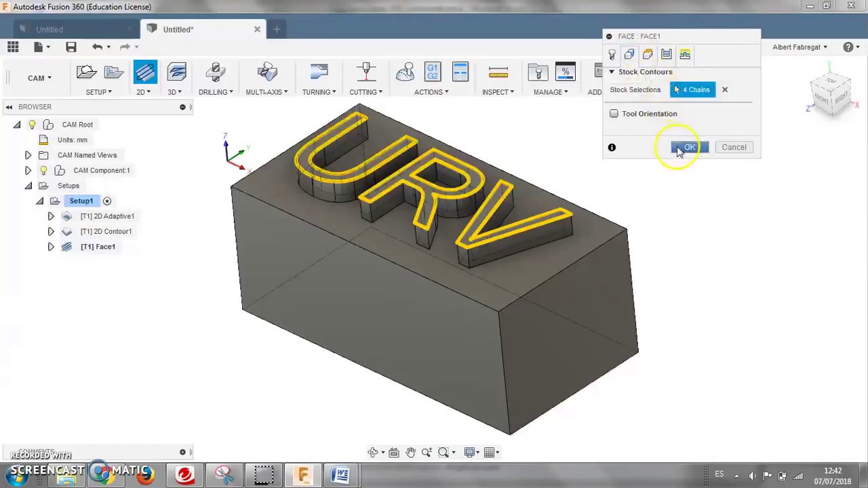Viewport: 868px width, 488px height.
Task: Open the data panel grid icon
Action: [13, 47]
